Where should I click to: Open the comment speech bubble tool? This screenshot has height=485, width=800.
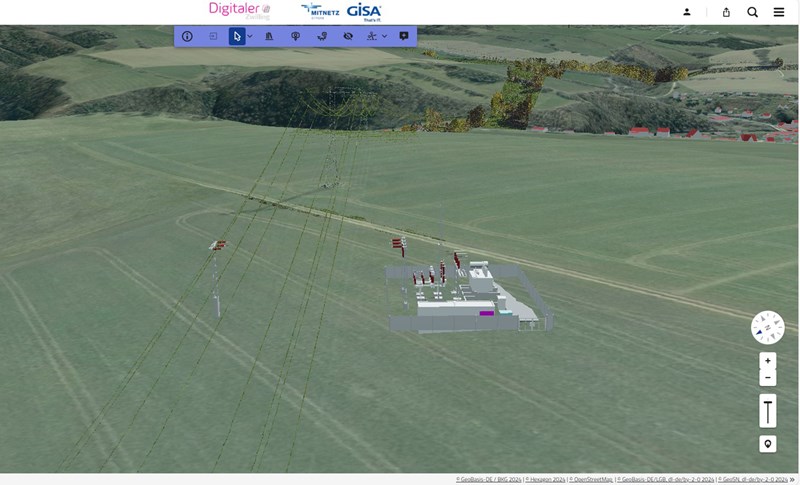pyautogui.click(x=404, y=36)
